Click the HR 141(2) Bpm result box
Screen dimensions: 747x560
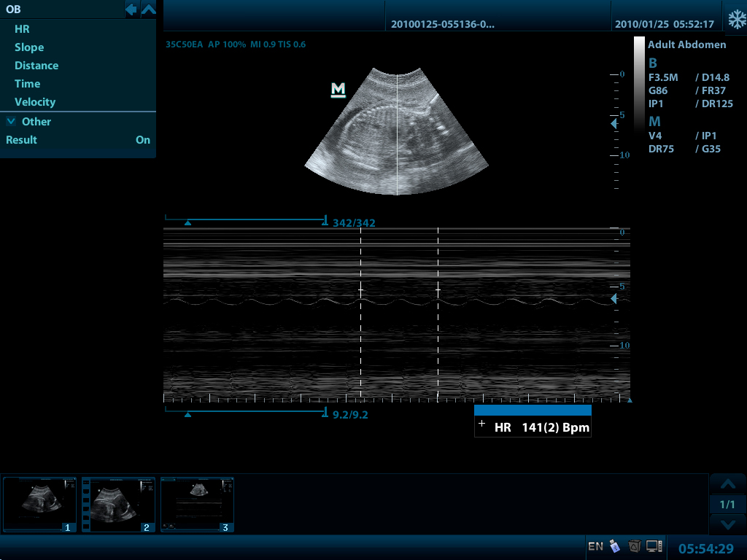click(x=533, y=427)
